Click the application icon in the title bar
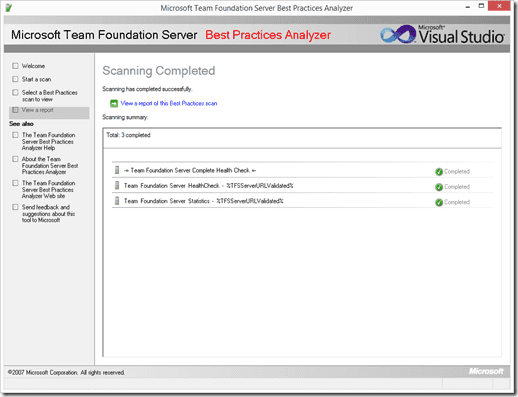 pyautogui.click(x=9, y=8)
